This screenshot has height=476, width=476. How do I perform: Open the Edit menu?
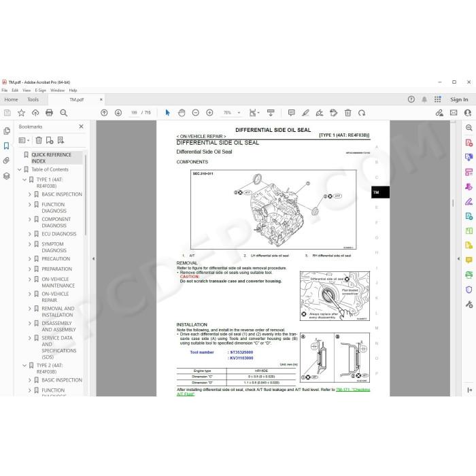tap(15, 90)
